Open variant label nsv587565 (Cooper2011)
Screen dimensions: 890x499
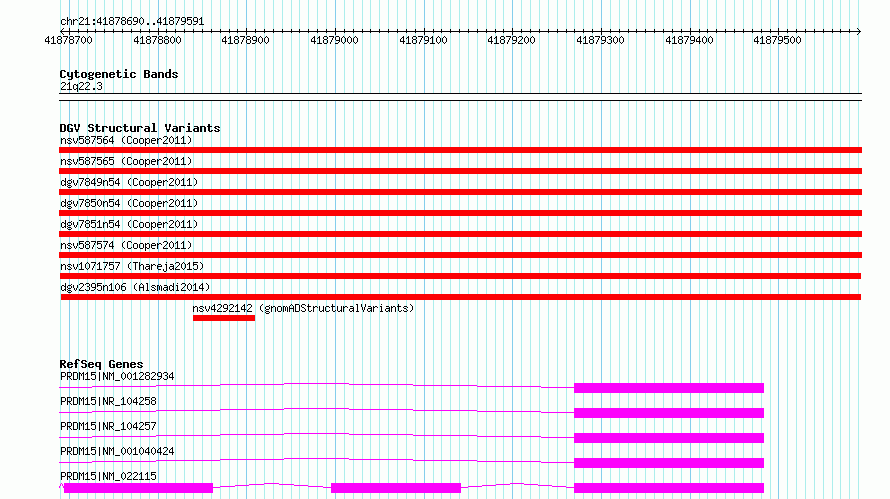[126, 161]
